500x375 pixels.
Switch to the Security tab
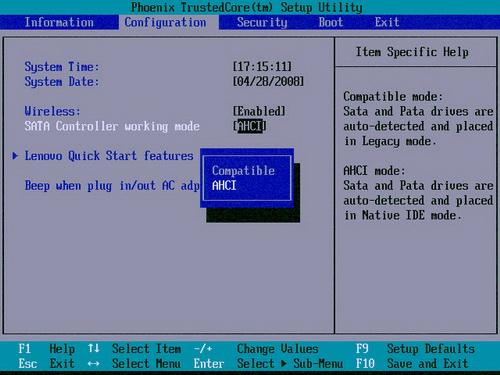tap(262, 22)
